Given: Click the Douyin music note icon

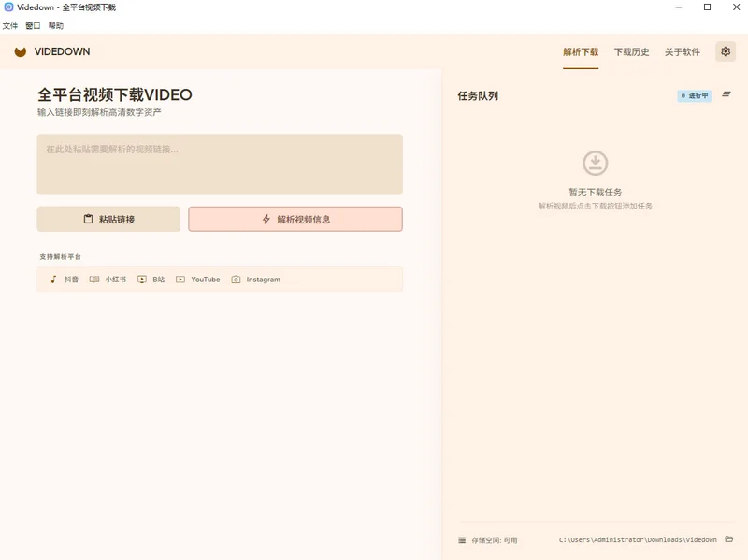Looking at the screenshot, I should tap(53, 279).
